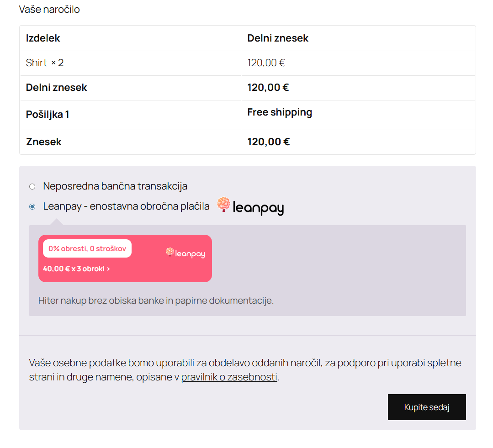Click the '0% obresti, 0 stroškov' badge
Screen dimensions: 493x448
(87, 248)
